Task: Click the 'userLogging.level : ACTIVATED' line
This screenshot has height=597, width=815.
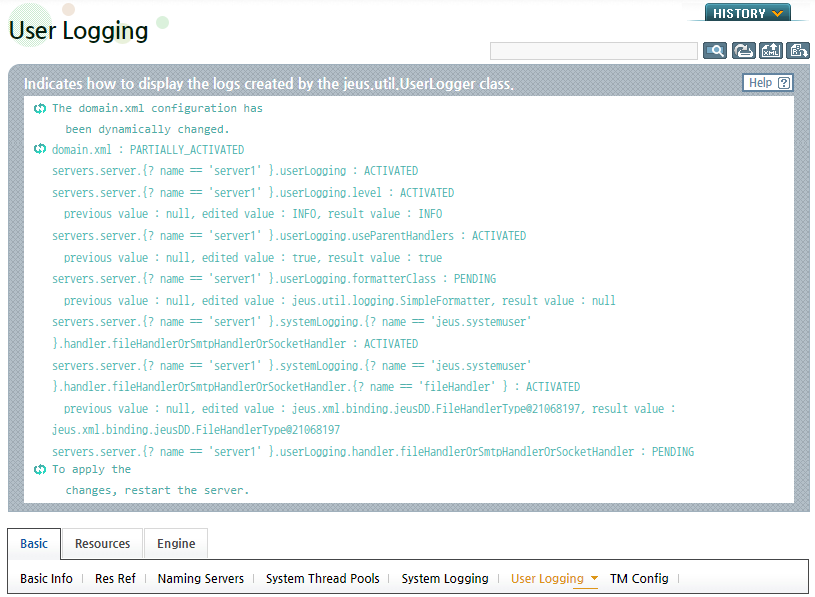Action: 253,193
